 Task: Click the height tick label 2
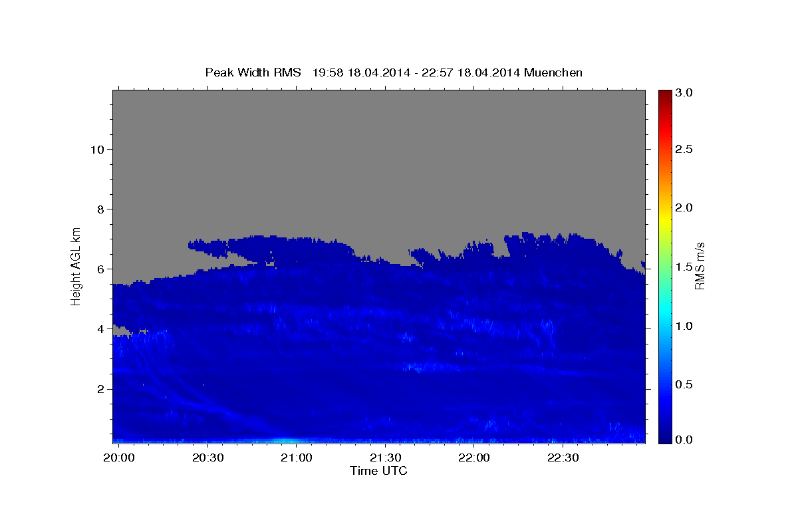[x=100, y=388]
